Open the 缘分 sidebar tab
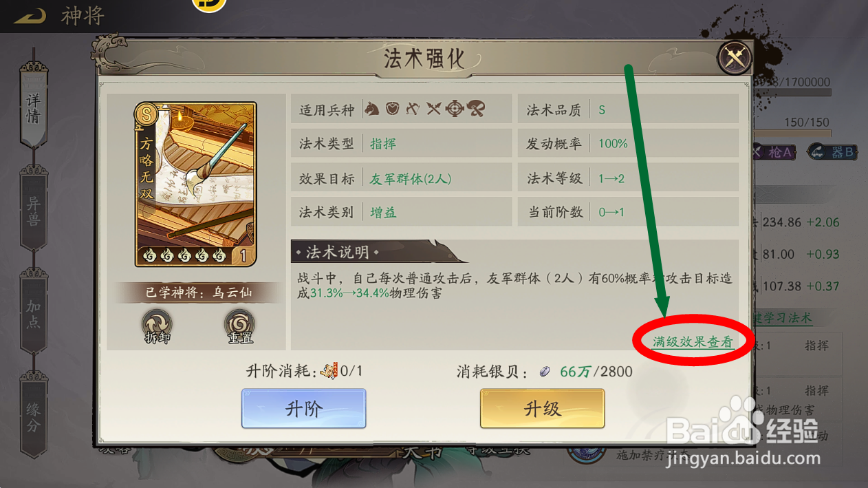This screenshot has width=868, height=488. point(34,414)
